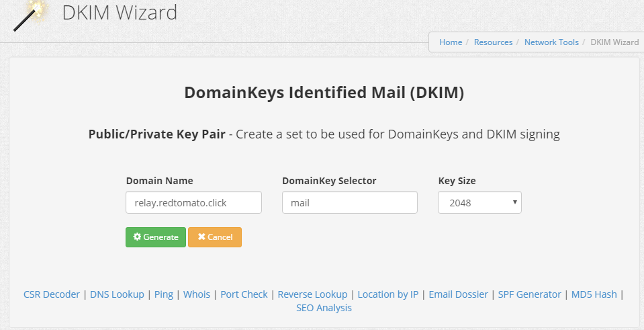Open the Whois lookup link
Viewport: 644px width, 330px height.
click(197, 294)
